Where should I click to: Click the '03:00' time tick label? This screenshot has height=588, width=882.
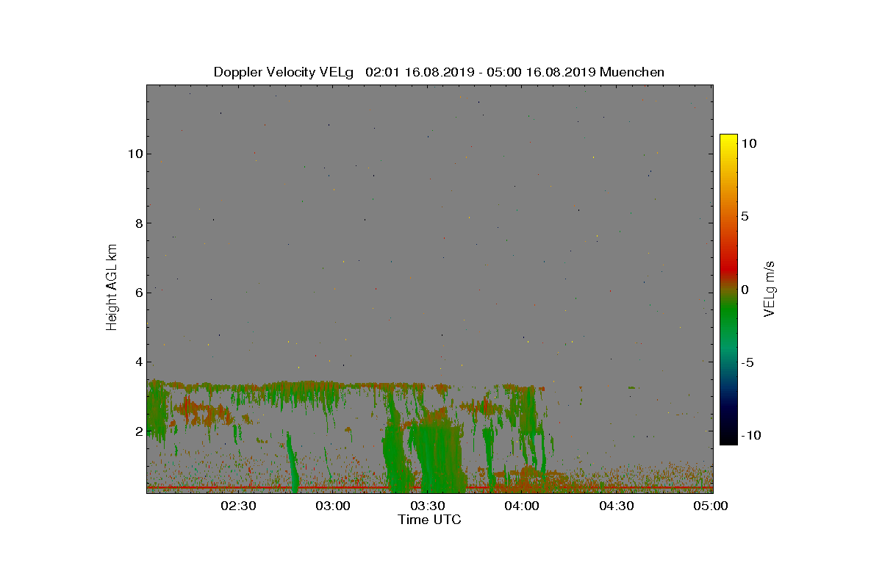pyautogui.click(x=333, y=506)
